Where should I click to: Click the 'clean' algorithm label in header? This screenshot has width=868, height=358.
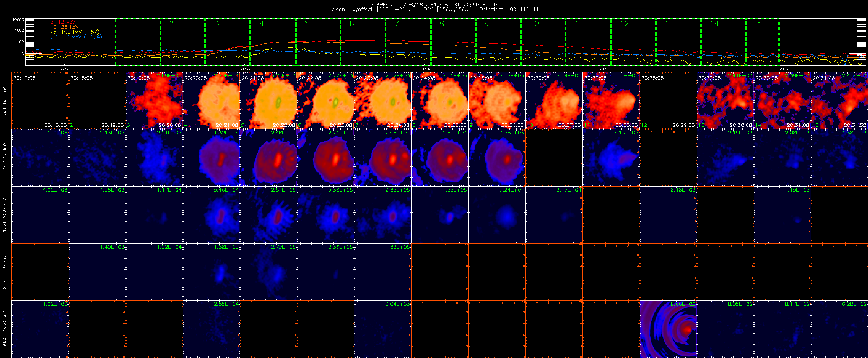[x=338, y=10]
